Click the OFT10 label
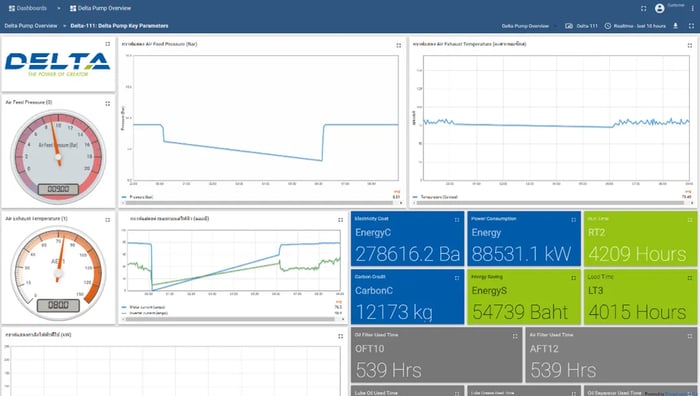The width and height of the screenshot is (700, 396). tap(370, 349)
